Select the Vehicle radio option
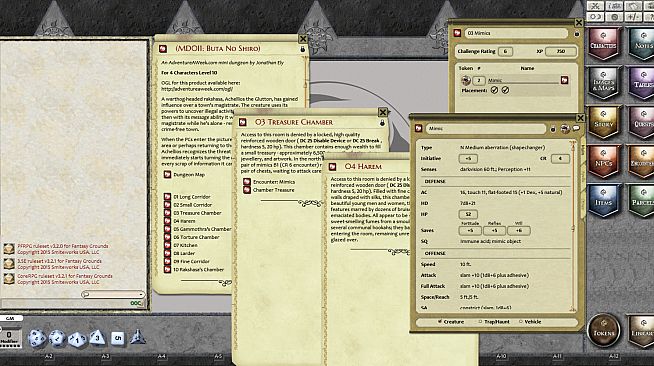The height and width of the screenshot is (366, 654). click(521, 322)
